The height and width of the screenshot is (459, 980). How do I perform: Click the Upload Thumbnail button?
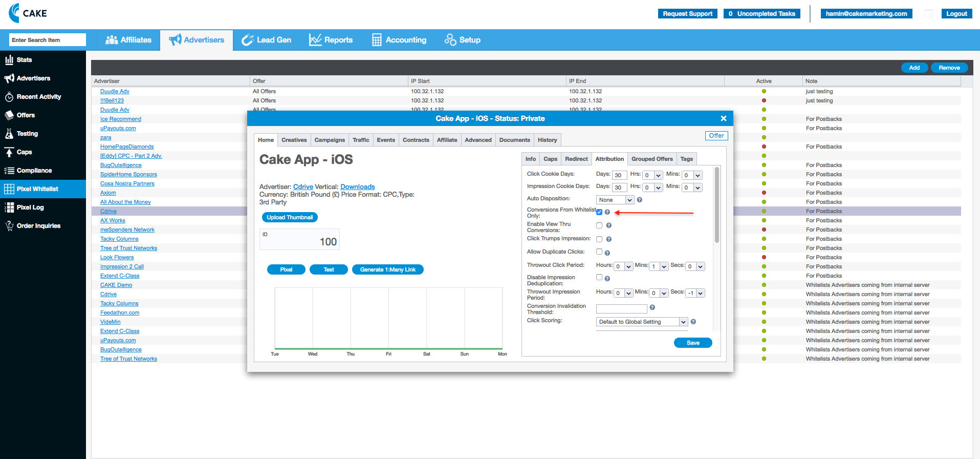290,217
